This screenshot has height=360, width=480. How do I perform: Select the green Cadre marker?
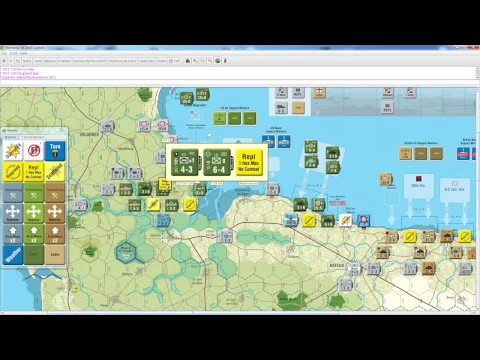pos(34,255)
